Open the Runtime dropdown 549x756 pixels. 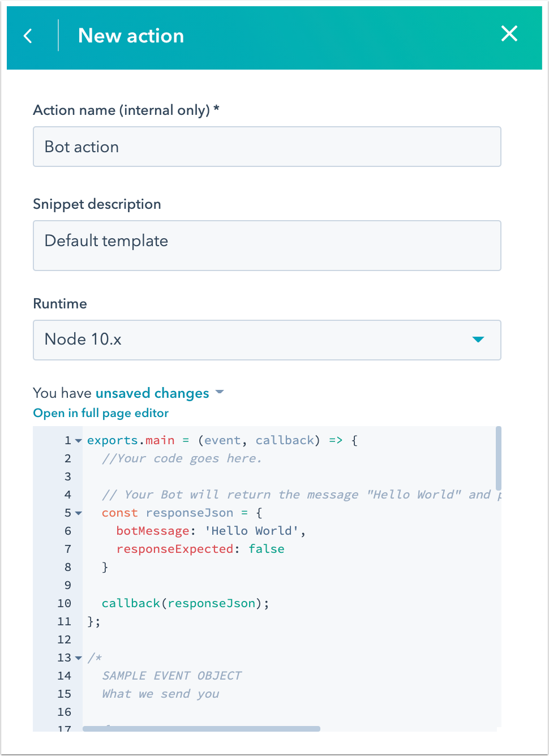pos(267,340)
